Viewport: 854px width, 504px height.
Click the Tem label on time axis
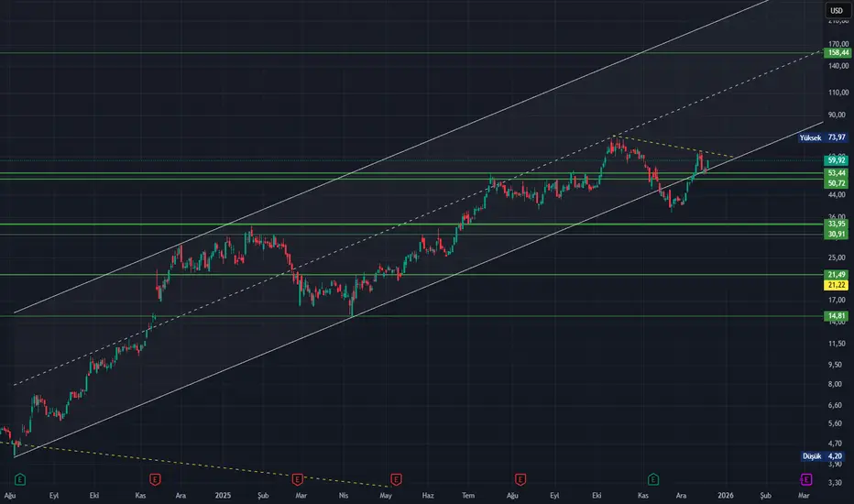(x=468, y=495)
